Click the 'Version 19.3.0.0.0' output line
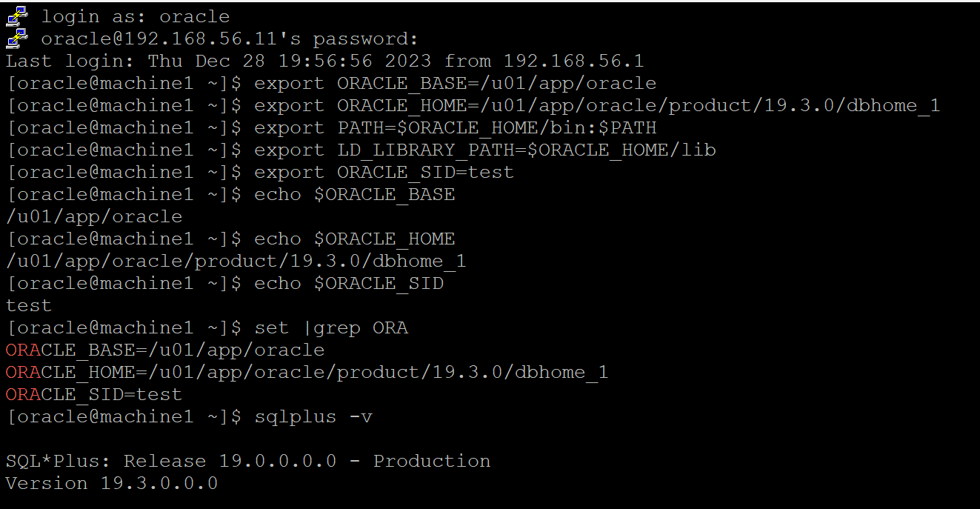Screen dimensions: 980x509 pyautogui.click(x=112, y=483)
